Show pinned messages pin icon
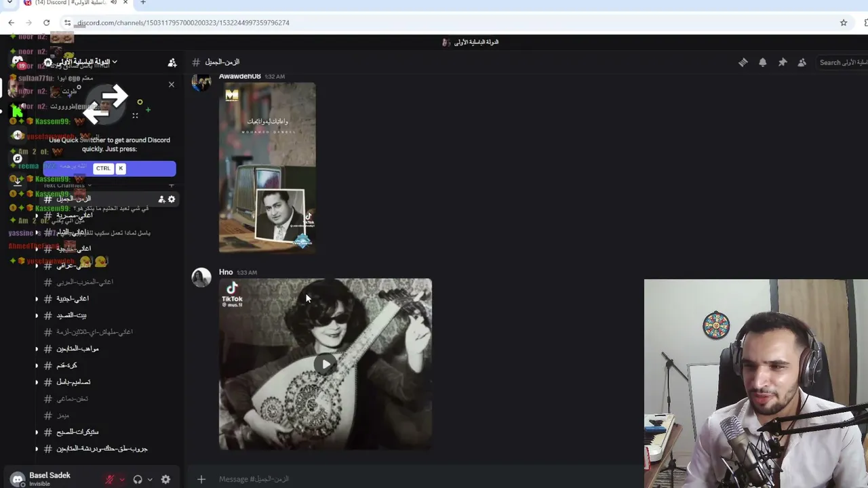The height and width of the screenshot is (488, 868). click(783, 62)
